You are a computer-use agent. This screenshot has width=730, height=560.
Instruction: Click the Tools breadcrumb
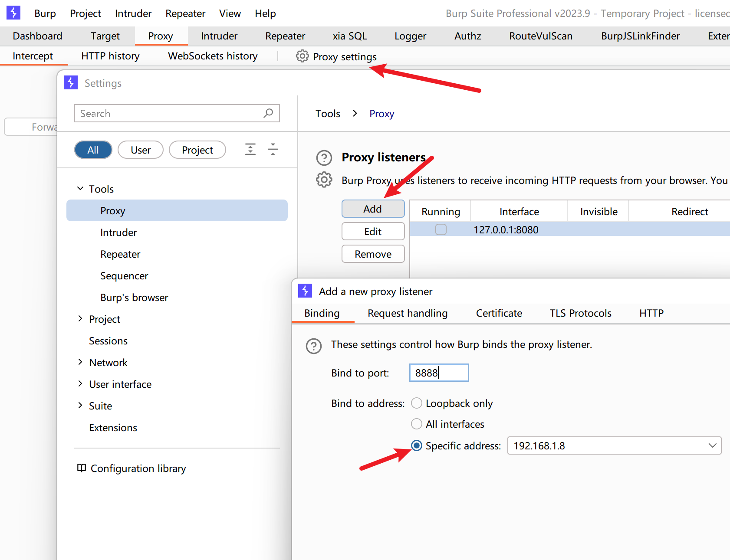(x=328, y=113)
